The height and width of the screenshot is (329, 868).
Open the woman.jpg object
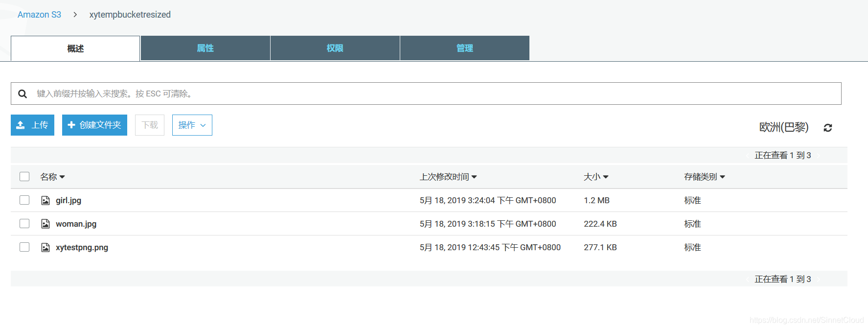(76, 224)
